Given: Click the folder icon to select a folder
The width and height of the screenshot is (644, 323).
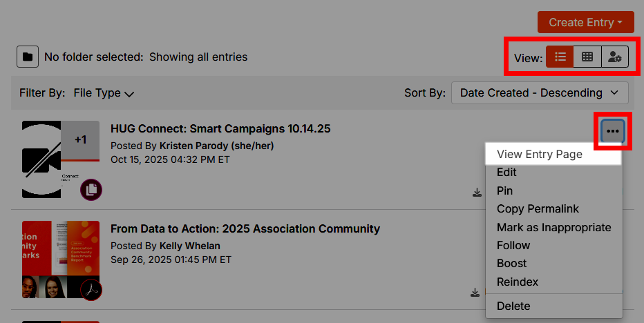Looking at the screenshot, I should (27, 57).
